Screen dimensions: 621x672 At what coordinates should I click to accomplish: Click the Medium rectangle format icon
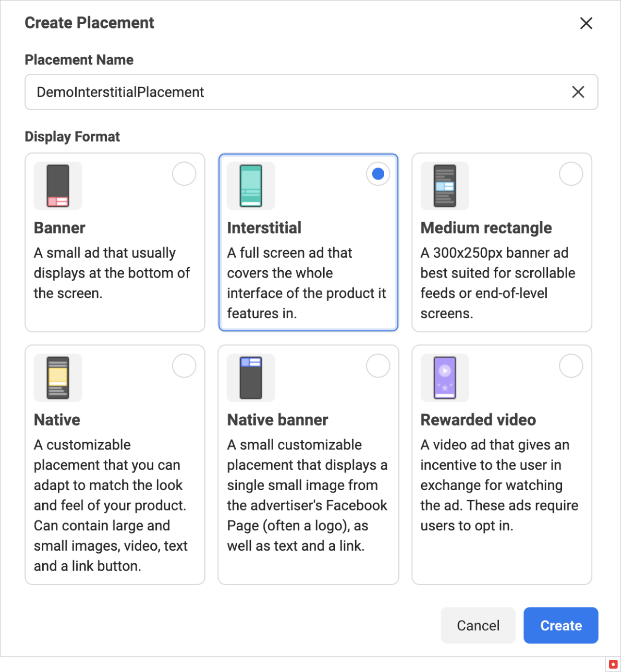point(445,186)
